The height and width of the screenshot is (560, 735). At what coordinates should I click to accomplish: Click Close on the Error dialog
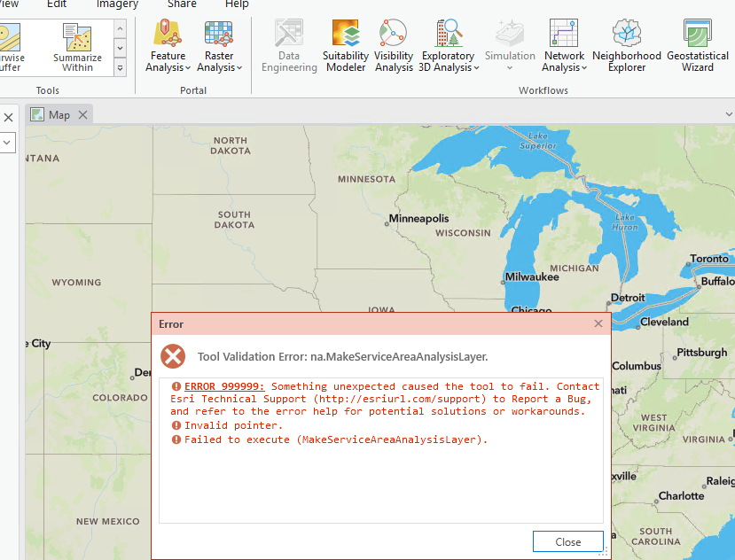(567, 541)
